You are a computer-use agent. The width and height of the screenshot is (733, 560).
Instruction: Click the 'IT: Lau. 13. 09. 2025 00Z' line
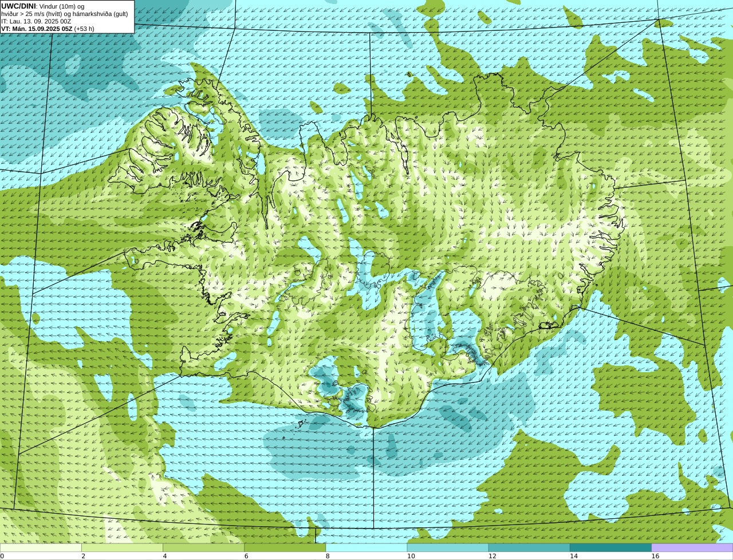pyautogui.click(x=37, y=21)
